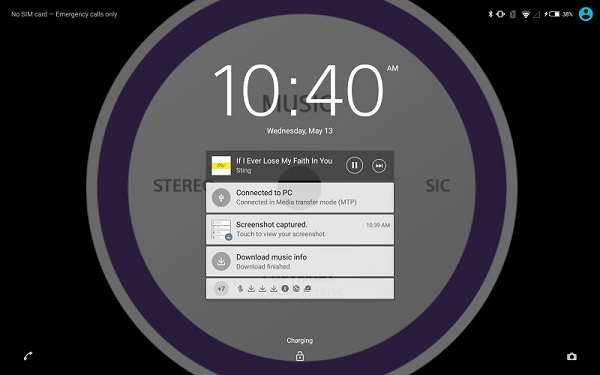Tap the screenshot preview thumbnail

(221, 229)
